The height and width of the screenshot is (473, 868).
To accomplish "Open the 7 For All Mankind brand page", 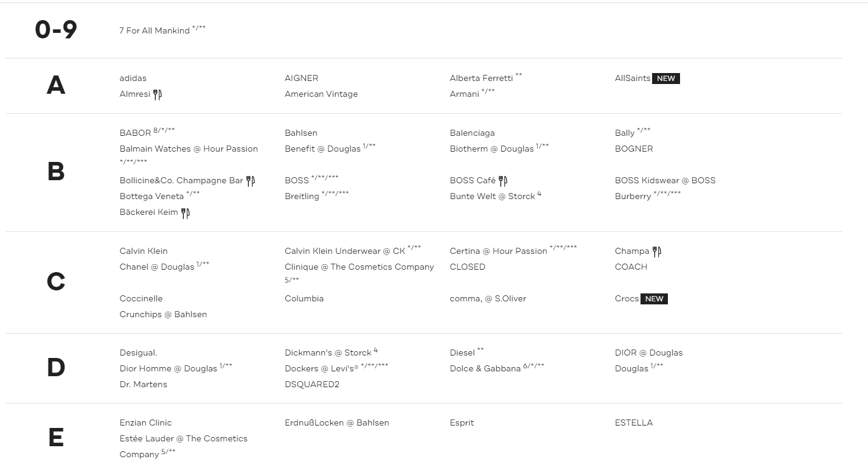I will point(155,30).
